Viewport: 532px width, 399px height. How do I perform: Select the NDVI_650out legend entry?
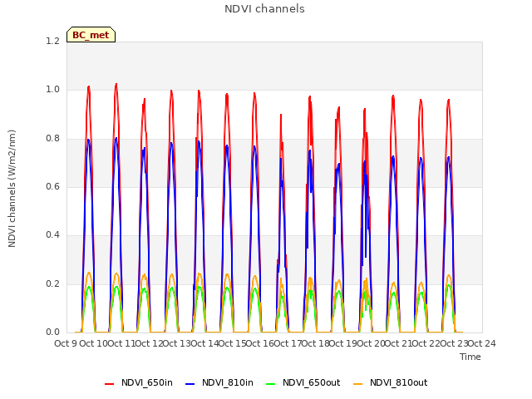point(303,382)
